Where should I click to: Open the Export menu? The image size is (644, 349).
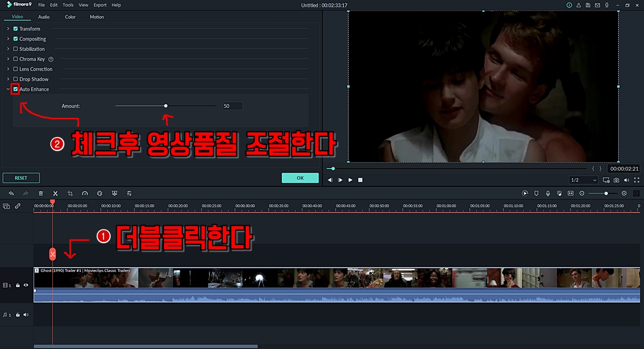tap(100, 5)
